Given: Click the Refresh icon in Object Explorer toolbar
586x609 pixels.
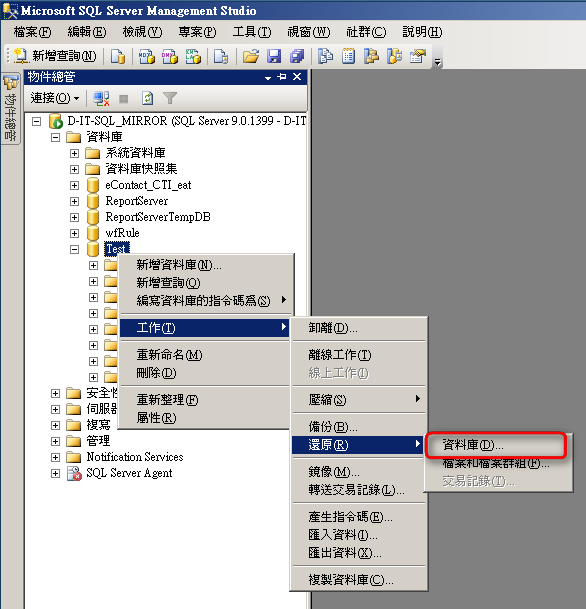Looking at the screenshot, I should point(147,99).
